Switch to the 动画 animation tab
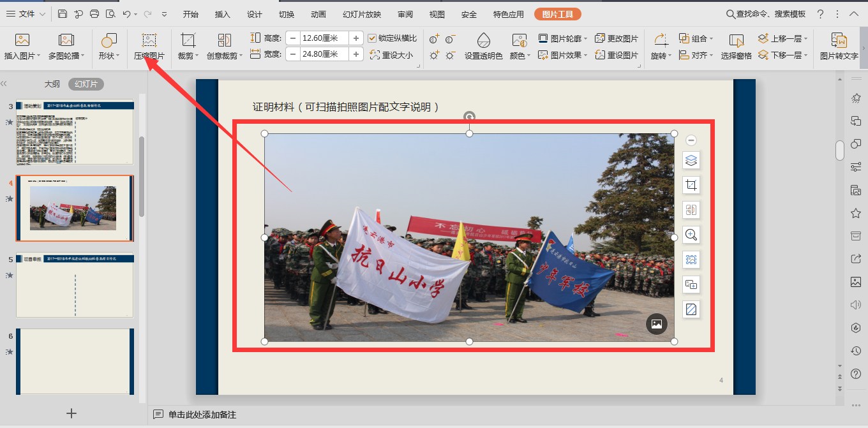The width and height of the screenshot is (868, 428). 318,14
